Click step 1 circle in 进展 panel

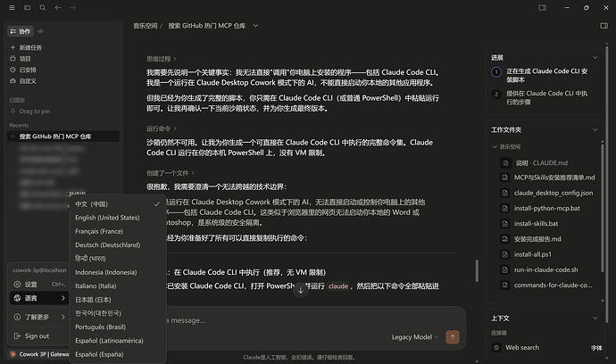point(496,72)
